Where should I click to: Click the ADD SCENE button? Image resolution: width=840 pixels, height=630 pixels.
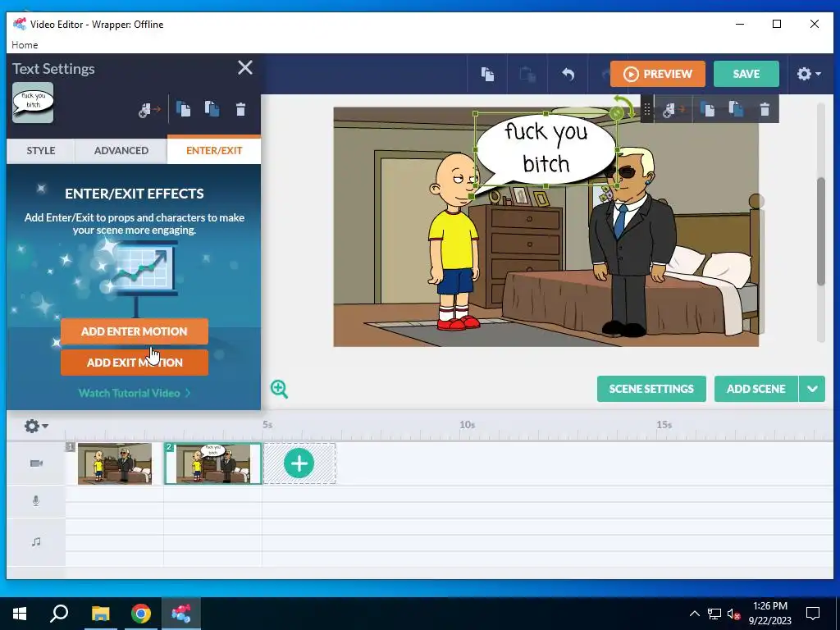pyautogui.click(x=756, y=389)
